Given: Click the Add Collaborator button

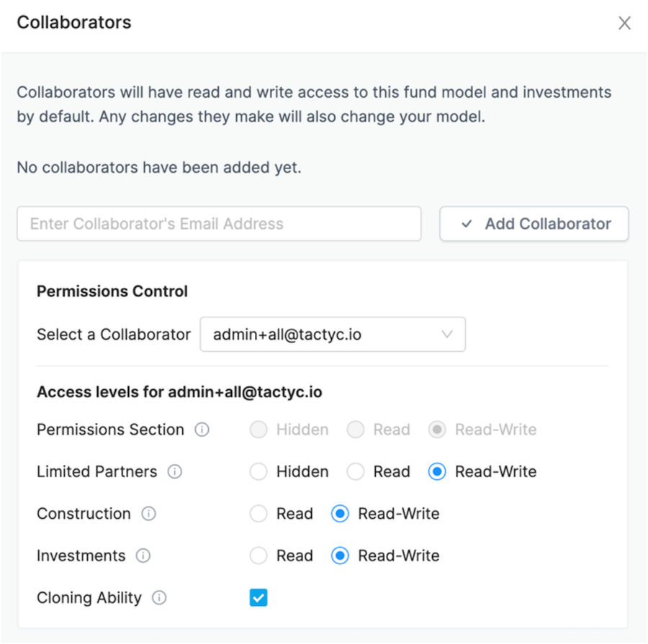Looking at the screenshot, I should coord(534,224).
